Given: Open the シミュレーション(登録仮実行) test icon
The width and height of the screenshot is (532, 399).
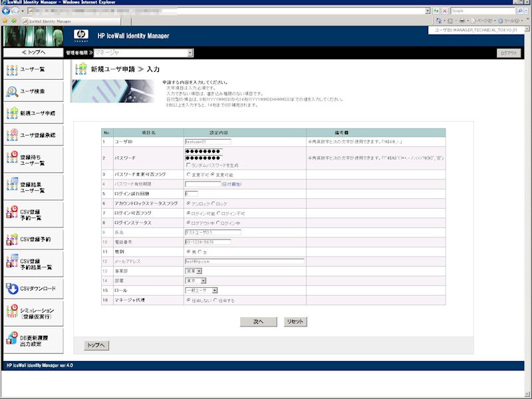Looking at the screenshot, I should (12, 311).
